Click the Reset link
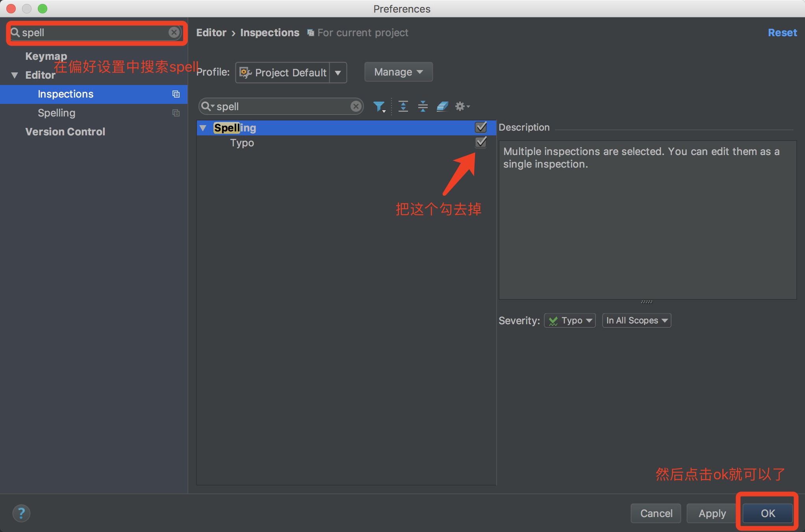 pyautogui.click(x=782, y=33)
